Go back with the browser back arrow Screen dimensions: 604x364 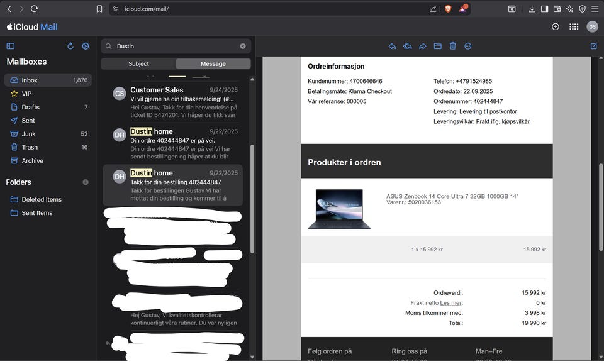(9, 9)
